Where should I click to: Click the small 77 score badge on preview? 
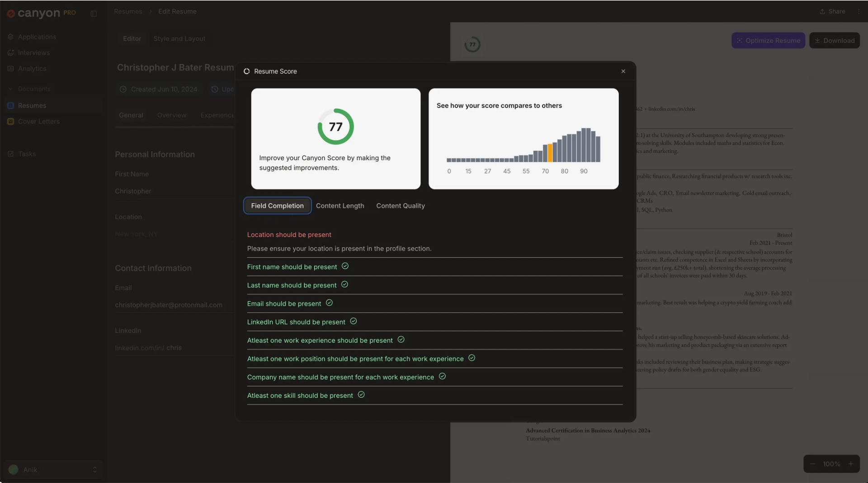tap(472, 45)
